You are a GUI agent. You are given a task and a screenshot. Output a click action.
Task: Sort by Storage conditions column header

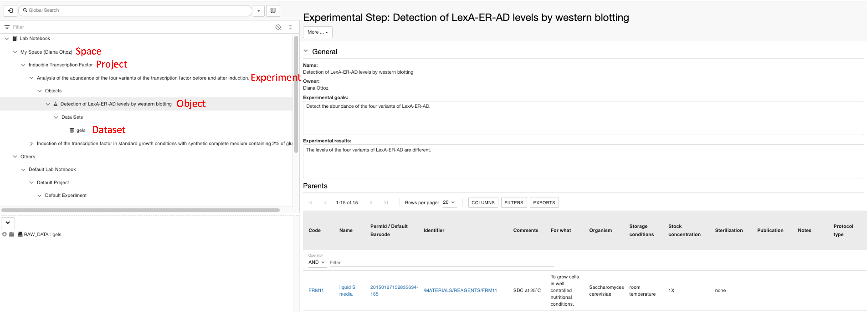[641, 231]
